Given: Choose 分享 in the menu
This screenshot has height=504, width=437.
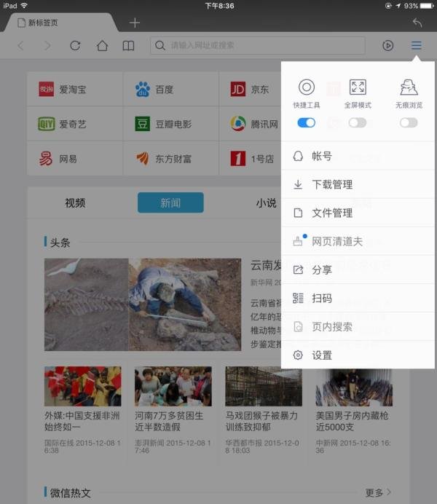Looking at the screenshot, I should (x=358, y=269).
